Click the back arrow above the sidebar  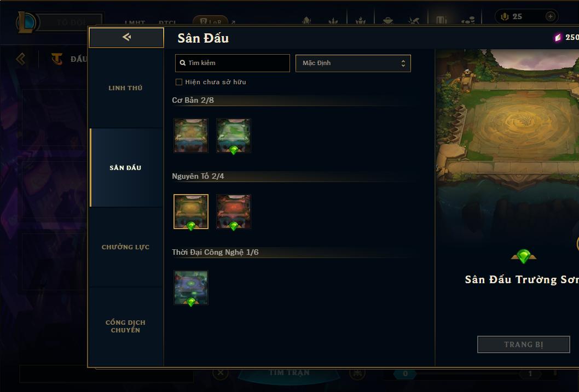coord(126,37)
